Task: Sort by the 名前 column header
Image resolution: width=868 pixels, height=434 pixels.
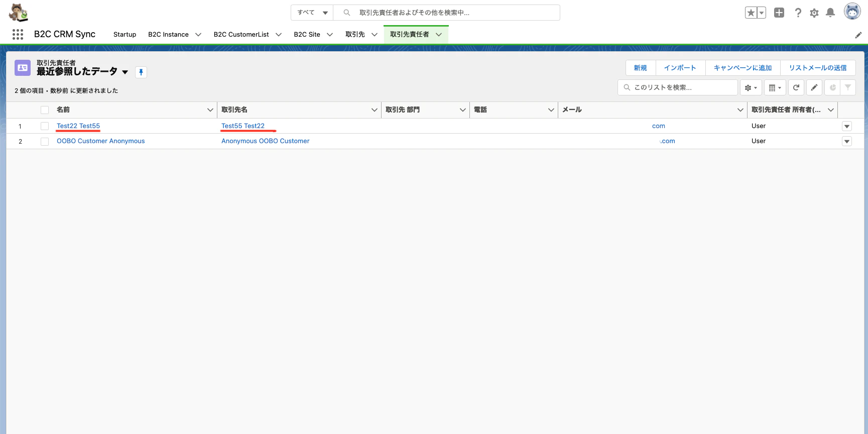Action: [x=63, y=110]
